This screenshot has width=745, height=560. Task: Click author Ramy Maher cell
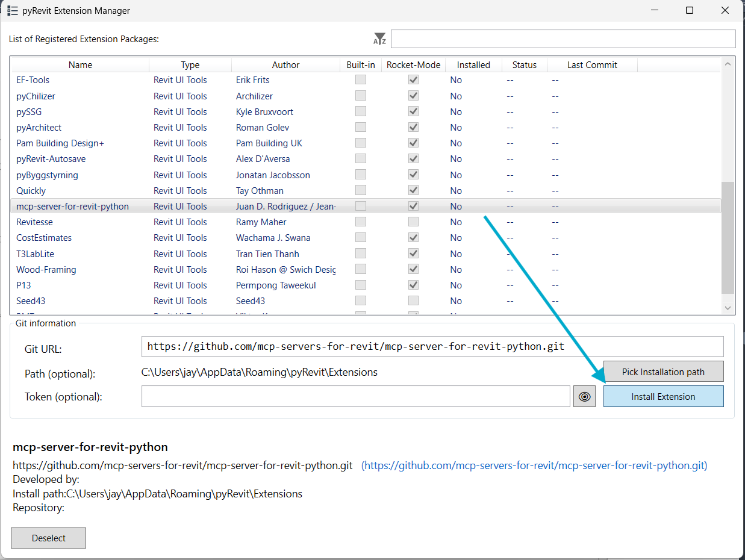point(261,222)
